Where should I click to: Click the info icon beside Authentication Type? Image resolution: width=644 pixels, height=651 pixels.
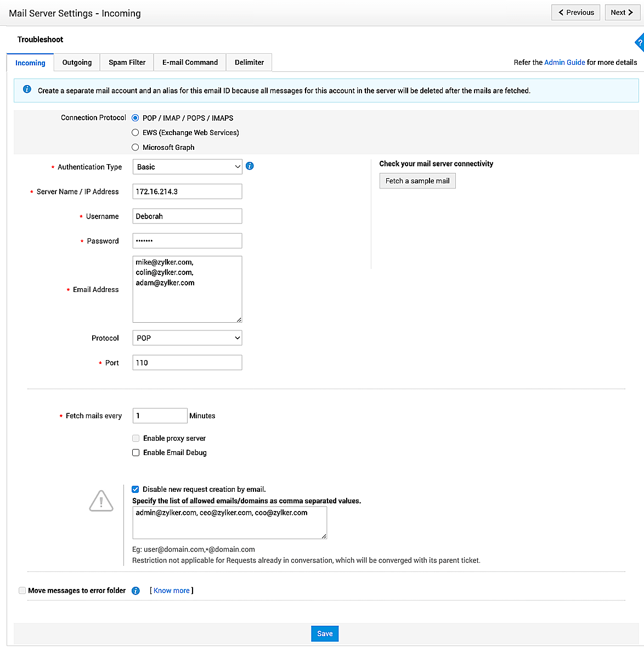(x=250, y=166)
